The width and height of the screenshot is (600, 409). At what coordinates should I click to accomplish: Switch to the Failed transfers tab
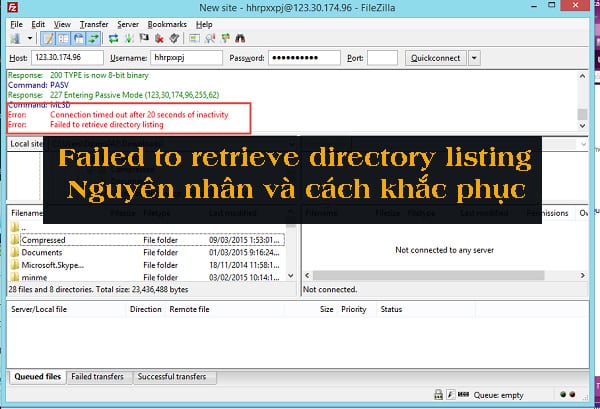(98, 377)
